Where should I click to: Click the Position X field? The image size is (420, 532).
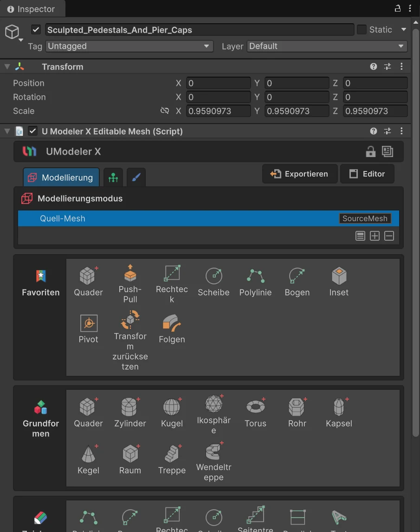(x=218, y=83)
